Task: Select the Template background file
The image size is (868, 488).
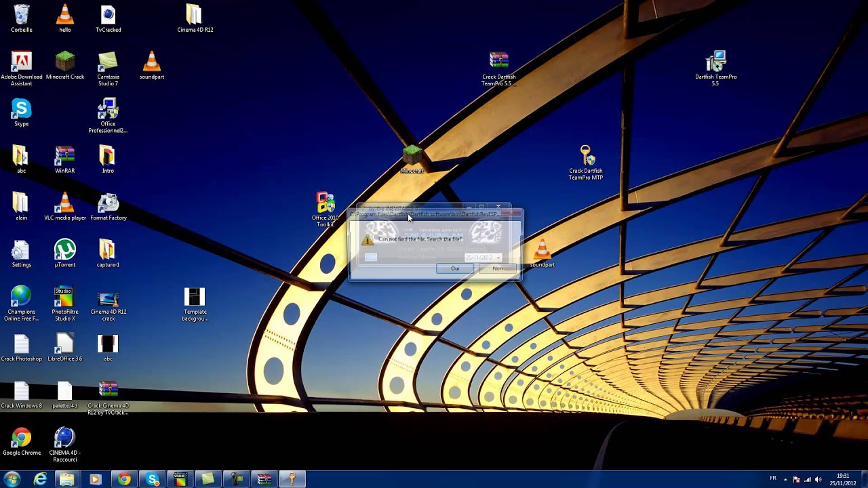Action: (195, 304)
